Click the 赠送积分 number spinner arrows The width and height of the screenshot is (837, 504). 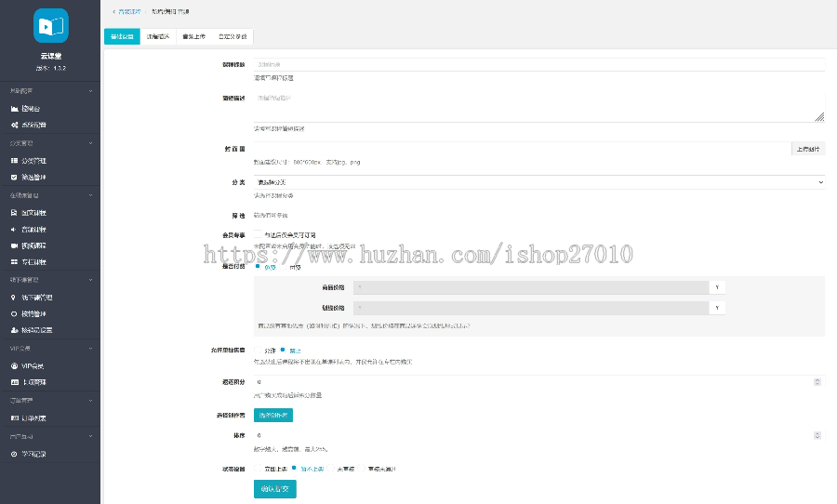pos(817,382)
